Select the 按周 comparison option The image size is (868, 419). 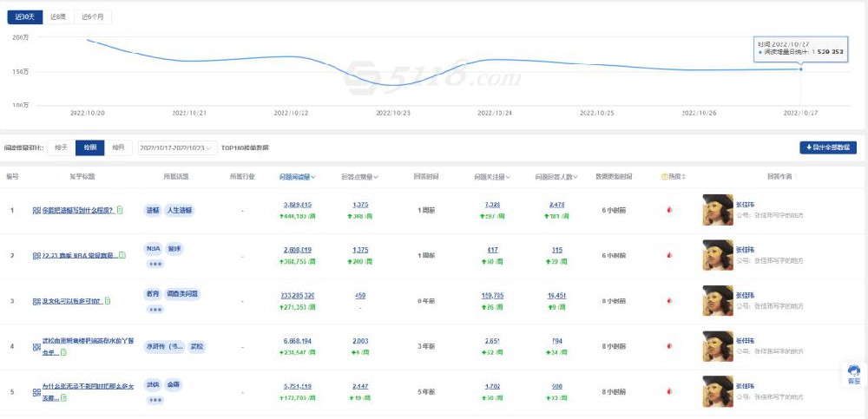click(89, 147)
